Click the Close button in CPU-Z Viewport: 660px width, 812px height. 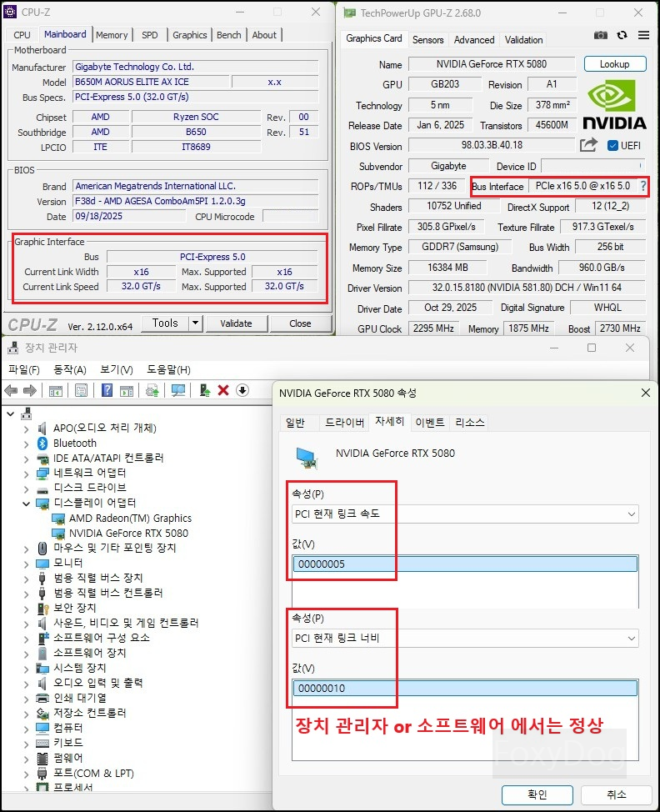[300, 323]
